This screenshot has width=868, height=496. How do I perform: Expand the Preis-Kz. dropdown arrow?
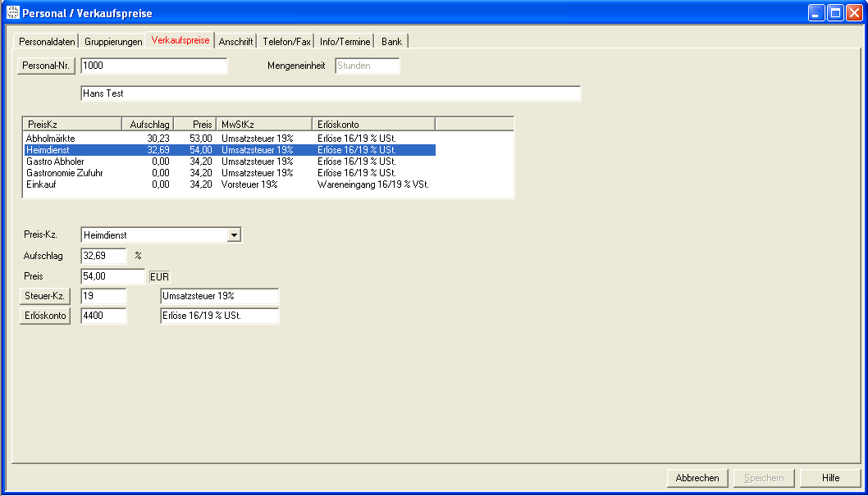click(235, 235)
